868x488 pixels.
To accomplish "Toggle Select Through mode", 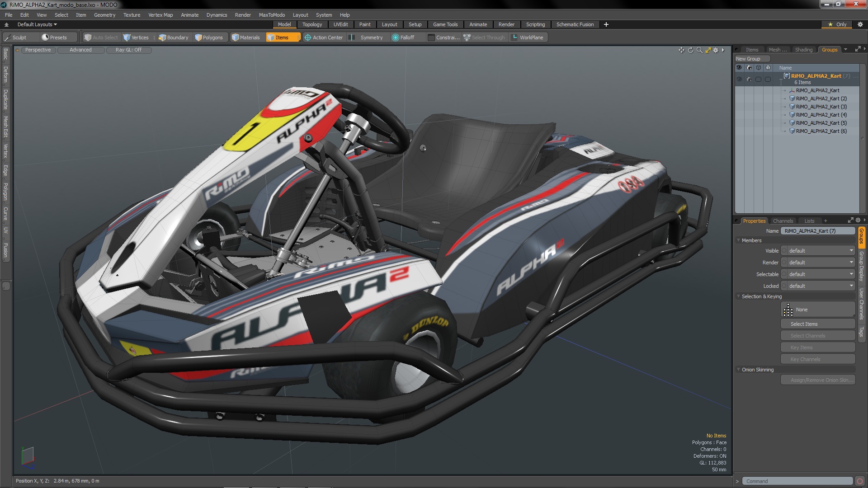I will 485,38.
